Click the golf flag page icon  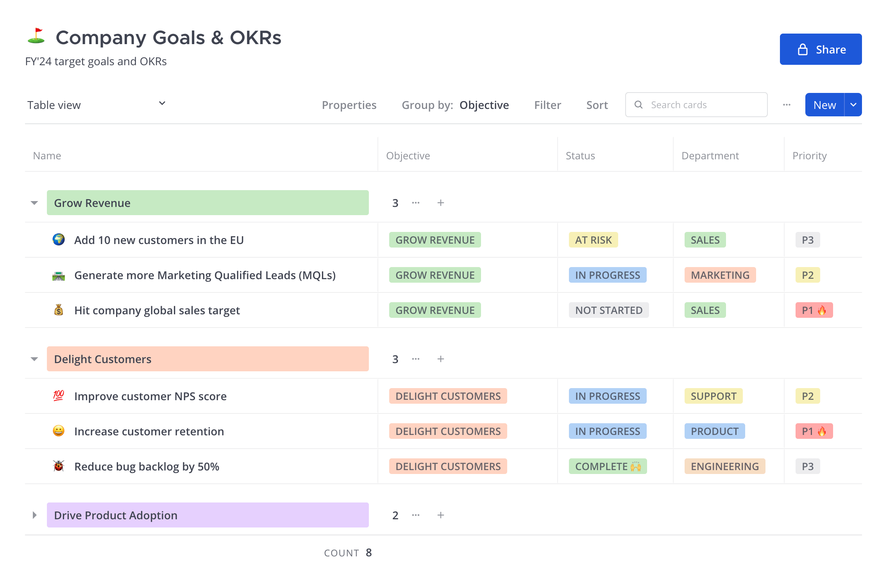coord(36,36)
